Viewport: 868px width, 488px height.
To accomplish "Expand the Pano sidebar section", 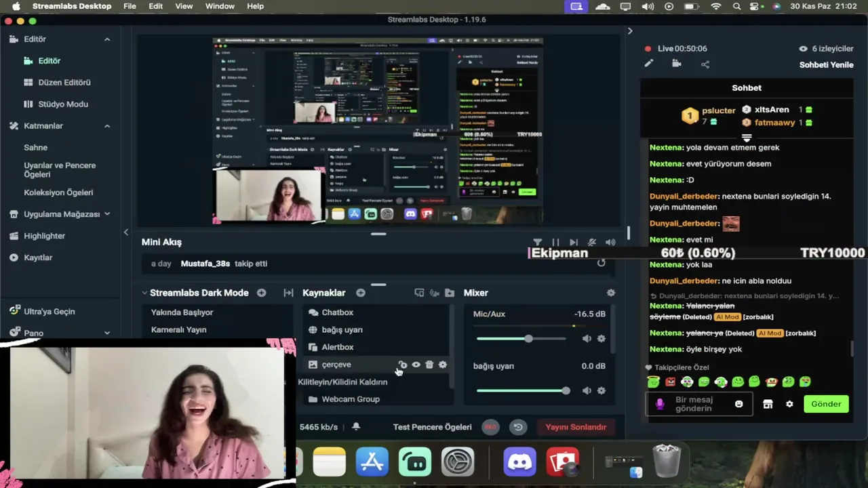I will (x=107, y=333).
